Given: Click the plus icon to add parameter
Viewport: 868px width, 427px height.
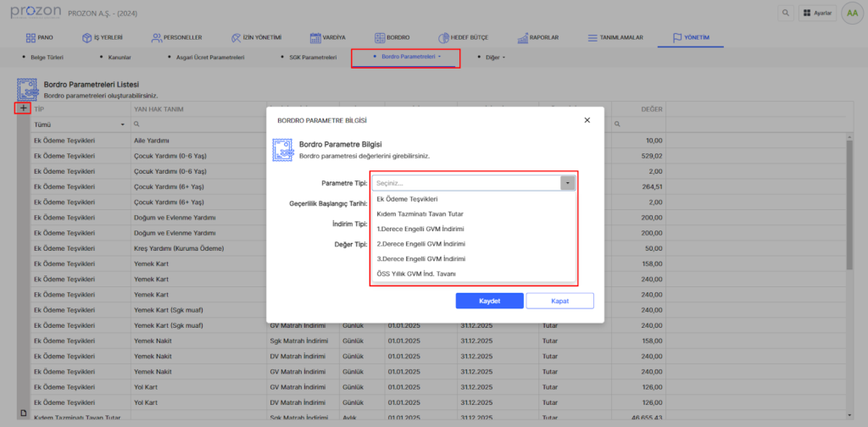Looking at the screenshot, I should [23, 108].
